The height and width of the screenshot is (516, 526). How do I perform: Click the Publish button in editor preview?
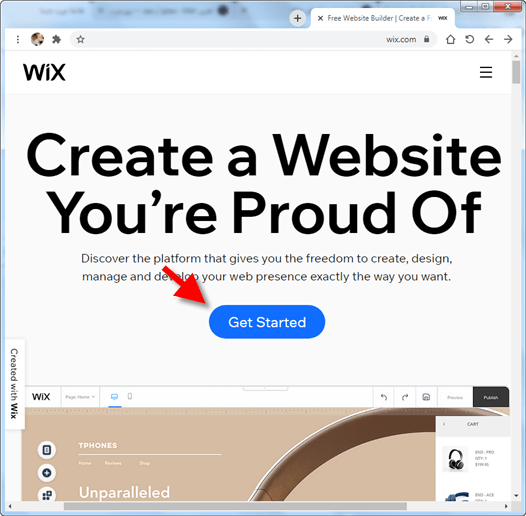coord(491,397)
